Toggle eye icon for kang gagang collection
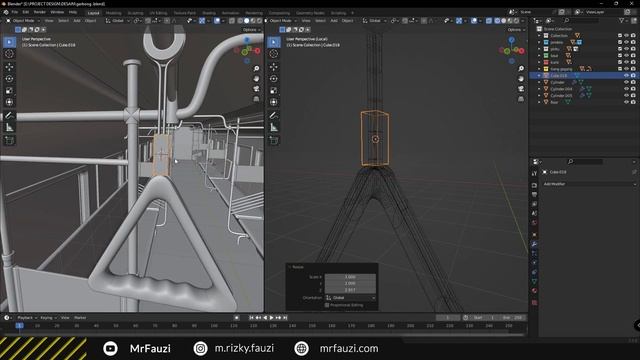Screen dimensions: 640x360 tap(627, 69)
